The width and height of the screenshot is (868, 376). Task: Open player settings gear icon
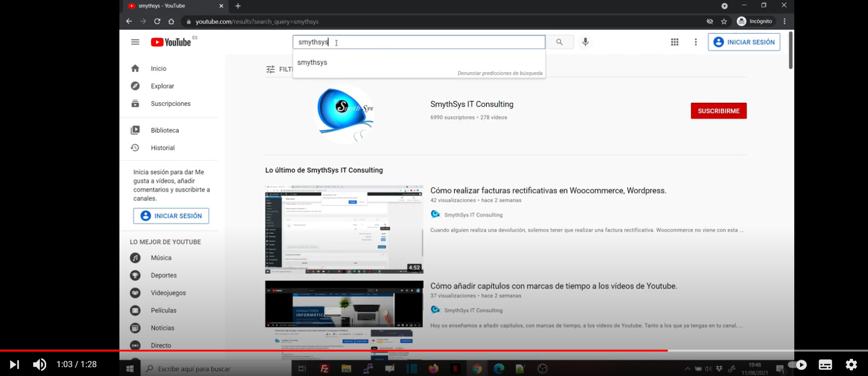tap(851, 365)
